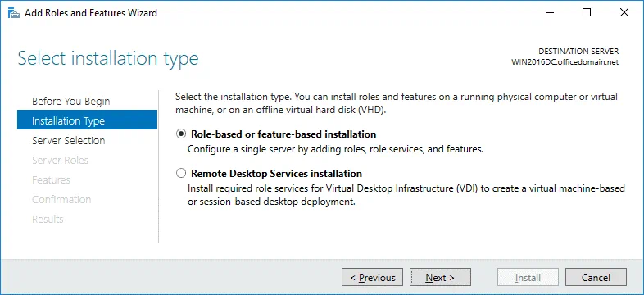The image size is (644, 295).
Task: Minimize the wizard window
Action: (549, 13)
